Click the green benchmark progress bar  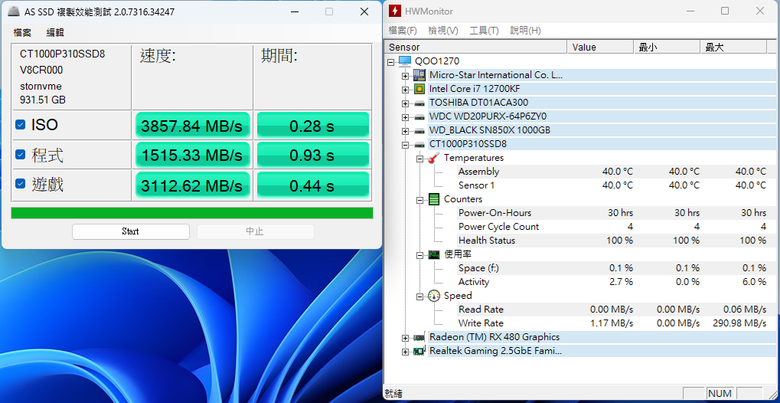[x=192, y=213]
